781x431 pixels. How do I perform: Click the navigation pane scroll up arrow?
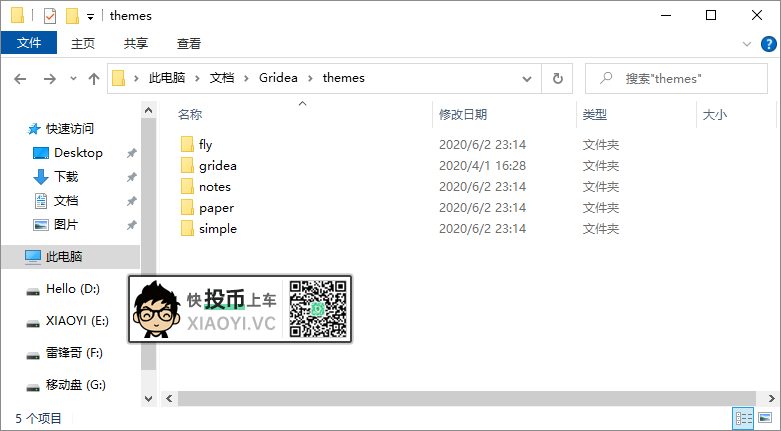[x=148, y=110]
